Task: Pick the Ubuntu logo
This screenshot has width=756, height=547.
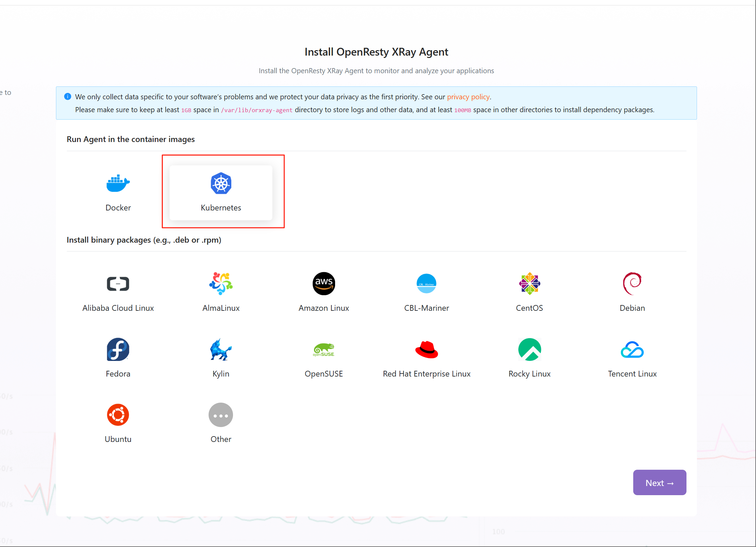Action: pyautogui.click(x=118, y=415)
